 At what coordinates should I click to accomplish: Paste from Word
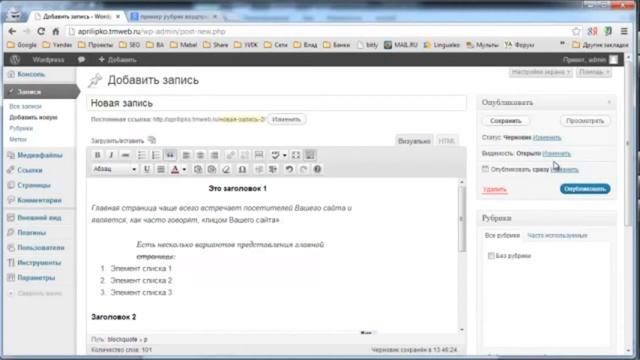point(212,169)
